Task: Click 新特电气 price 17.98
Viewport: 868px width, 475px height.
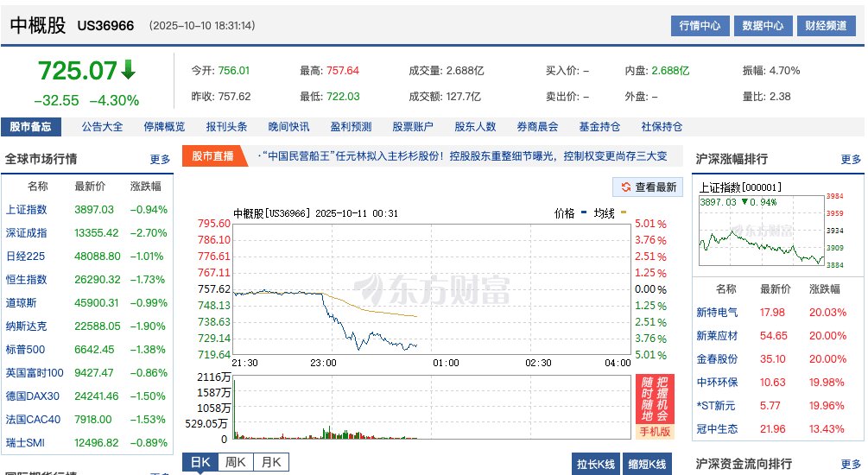Action: tap(772, 313)
